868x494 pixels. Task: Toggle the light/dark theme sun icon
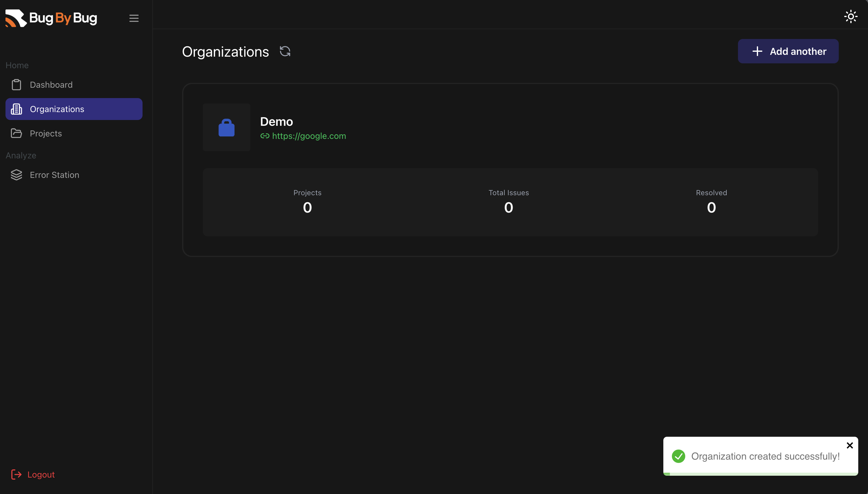point(850,16)
